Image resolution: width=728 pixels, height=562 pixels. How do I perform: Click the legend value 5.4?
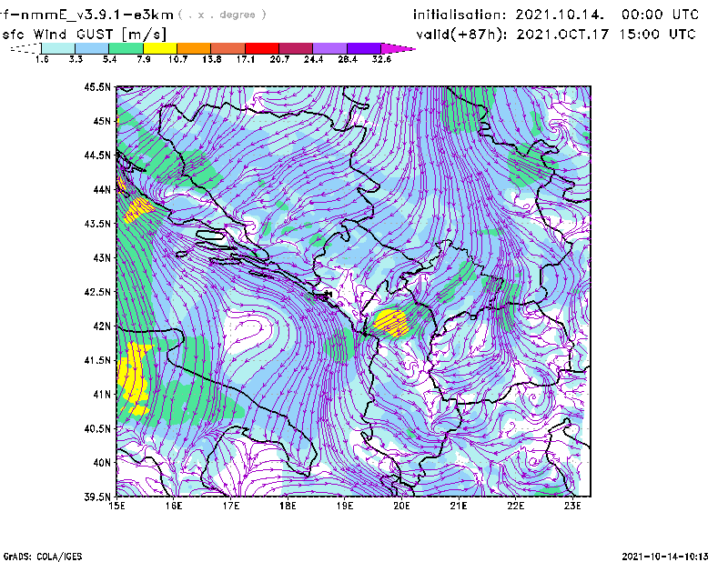pyautogui.click(x=109, y=59)
